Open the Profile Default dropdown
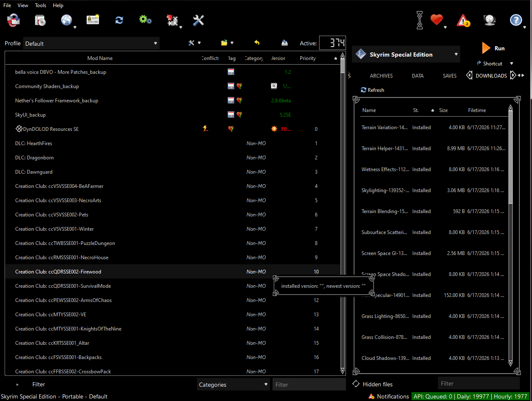 pyautogui.click(x=91, y=43)
